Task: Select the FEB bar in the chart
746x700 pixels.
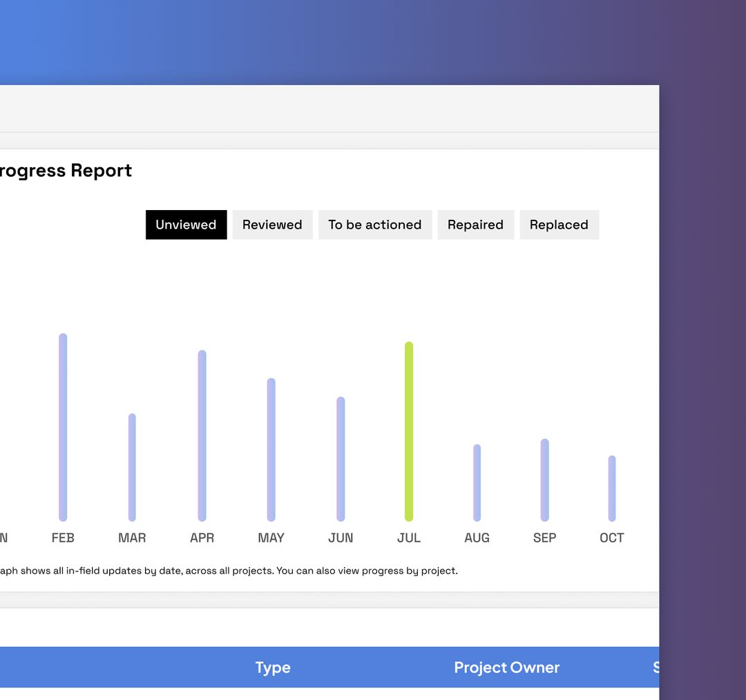Action: click(x=63, y=425)
